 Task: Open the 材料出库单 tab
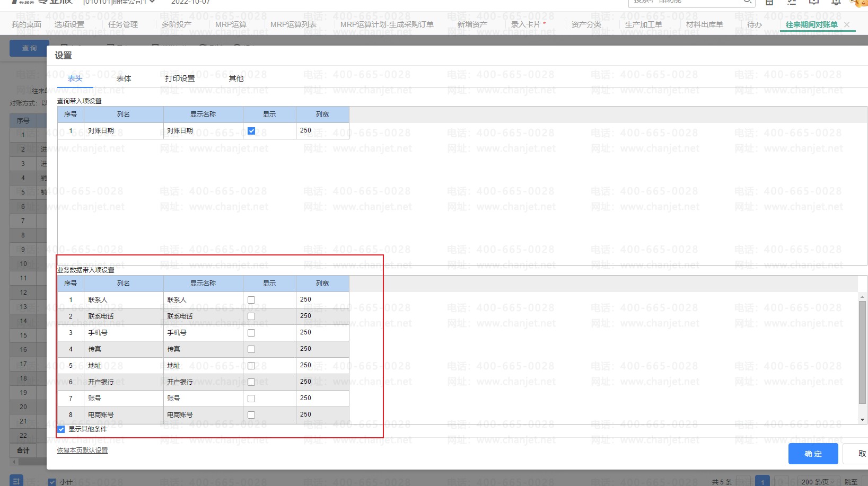[x=705, y=24]
